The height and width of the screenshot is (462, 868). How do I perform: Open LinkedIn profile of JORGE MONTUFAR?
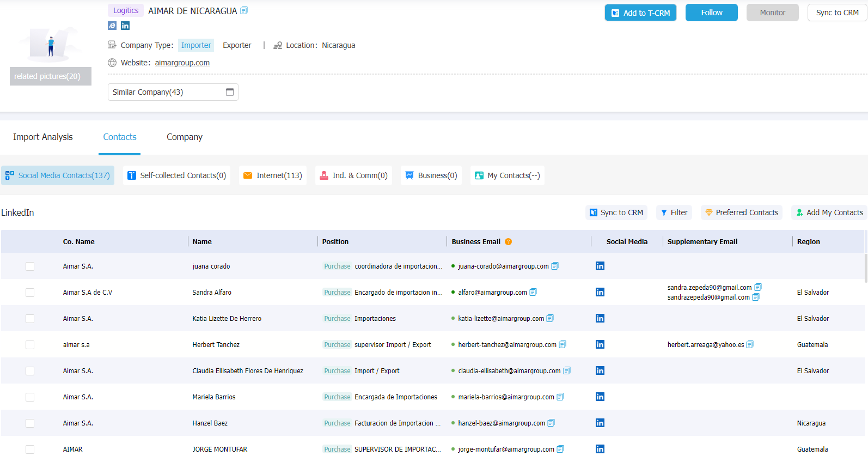(600, 449)
